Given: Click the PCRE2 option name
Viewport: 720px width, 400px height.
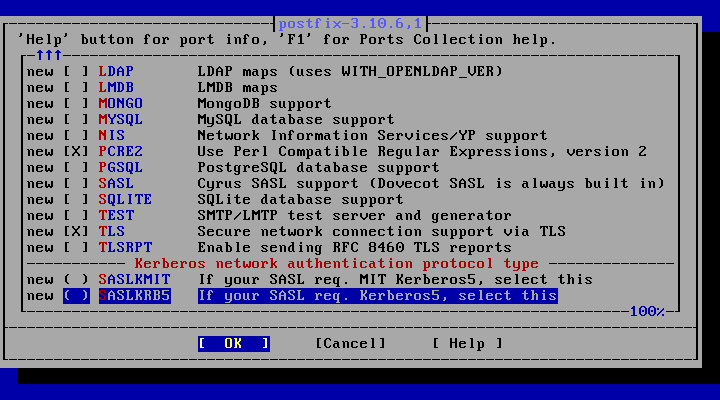Looking at the screenshot, I should point(121,152).
